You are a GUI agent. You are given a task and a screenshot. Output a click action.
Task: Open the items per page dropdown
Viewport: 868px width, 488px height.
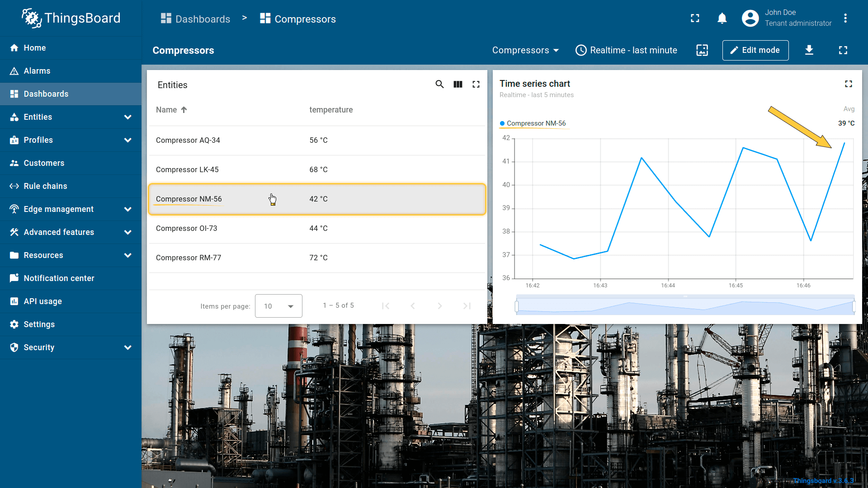point(278,306)
